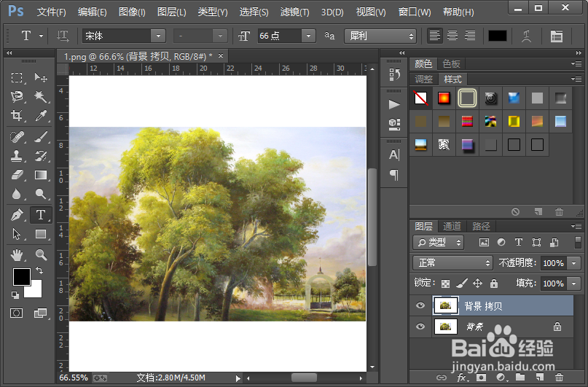The image size is (588, 387).
Task: Lock image pixels brush icon
Action: [x=462, y=283]
